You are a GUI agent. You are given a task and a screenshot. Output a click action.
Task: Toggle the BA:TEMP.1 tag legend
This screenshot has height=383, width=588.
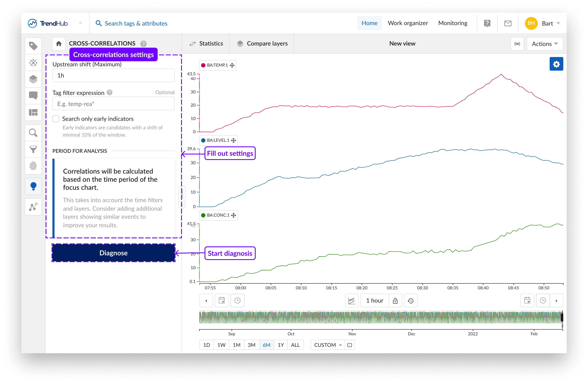click(217, 65)
